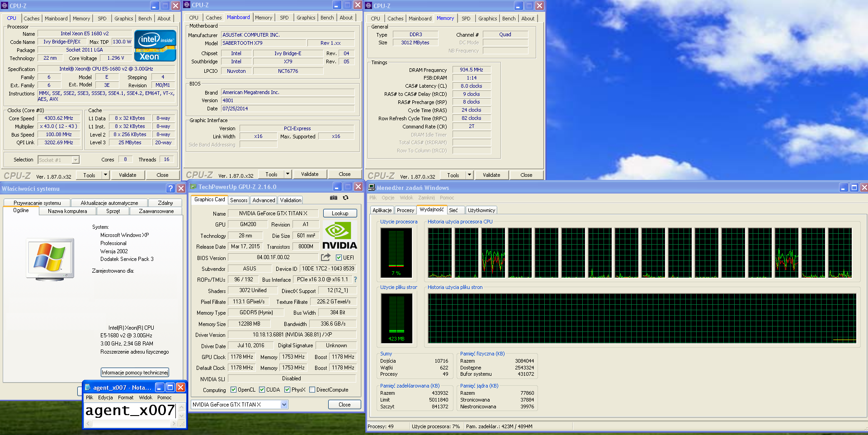This screenshot has width=868, height=435.
Task: Click the help question mark in Właściwości systemu title bar
Action: (x=170, y=189)
